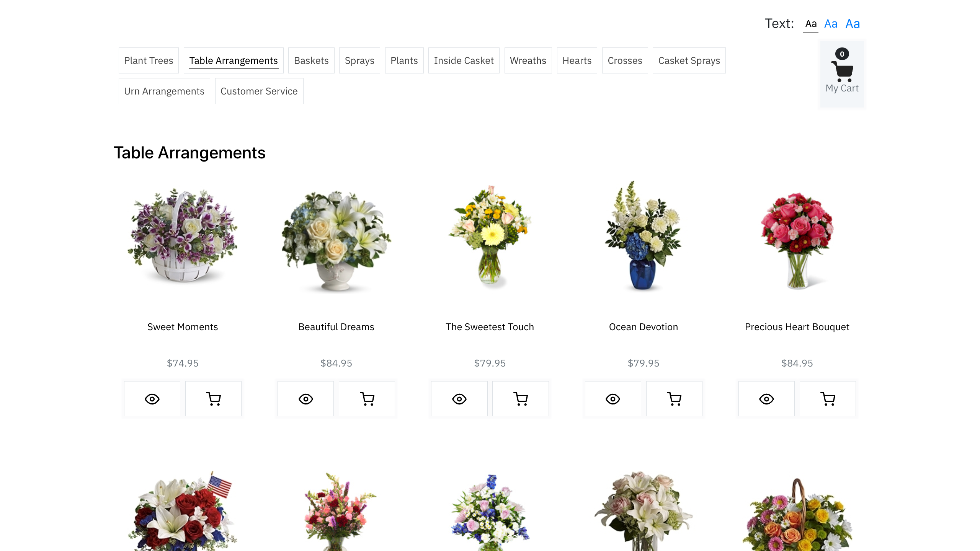The image size is (980, 551).
Task: Open The Sweetest Touch product title
Action: 490,327
